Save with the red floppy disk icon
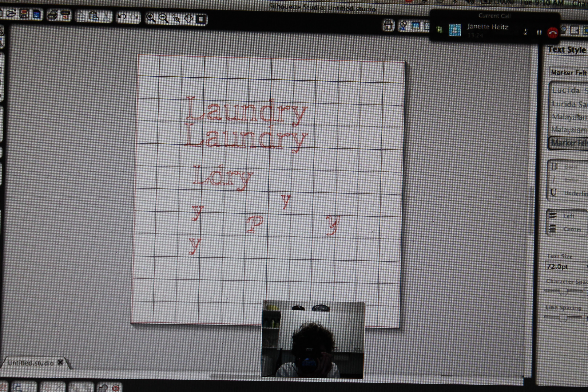 [x=24, y=14]
